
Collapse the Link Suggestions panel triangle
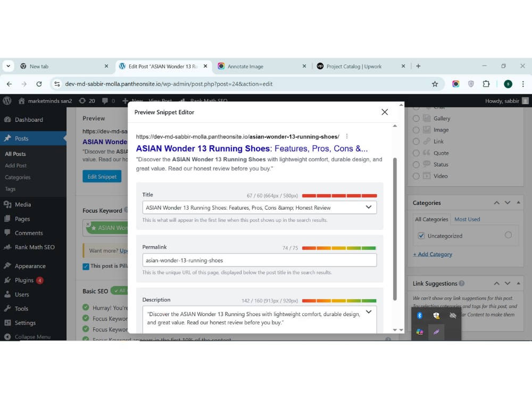point(518,283)
